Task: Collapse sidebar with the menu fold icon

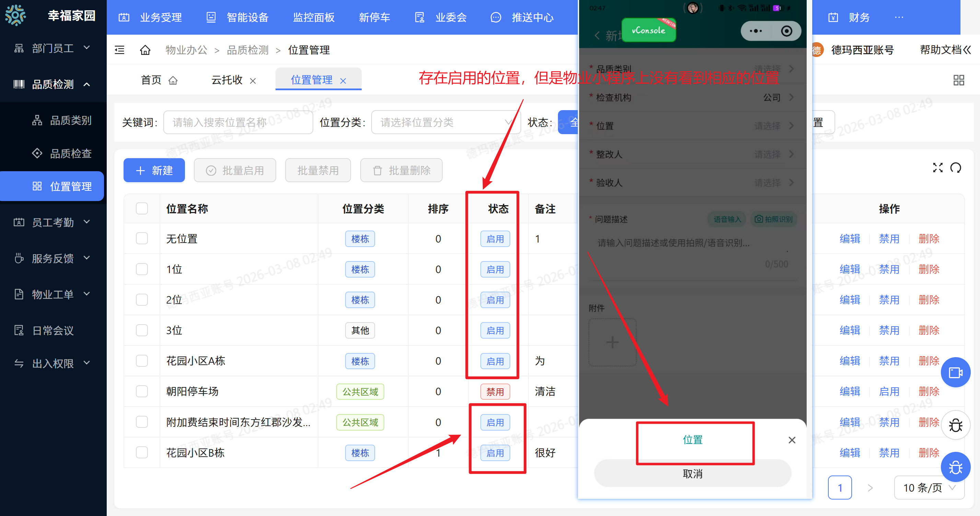Action: tap(119, 50)
